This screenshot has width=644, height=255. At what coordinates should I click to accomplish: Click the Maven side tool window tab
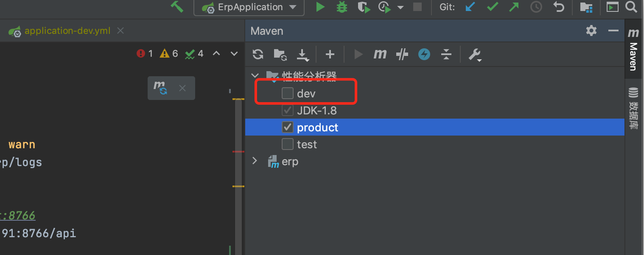[x=633, y=51]
